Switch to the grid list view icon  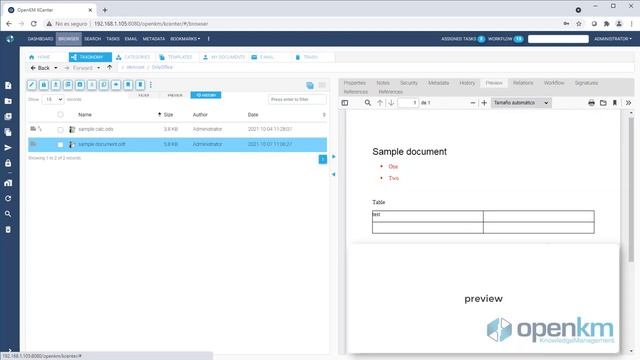(322, 85)
